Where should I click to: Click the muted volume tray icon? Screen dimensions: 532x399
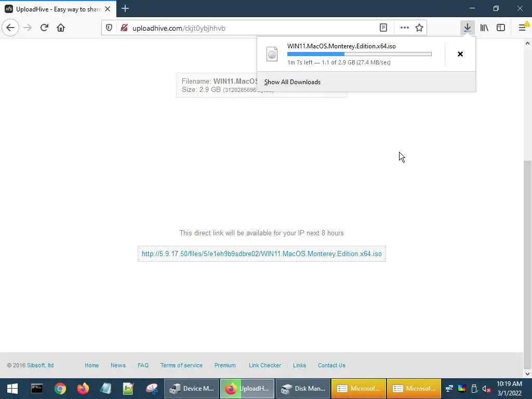click(486, 389)
